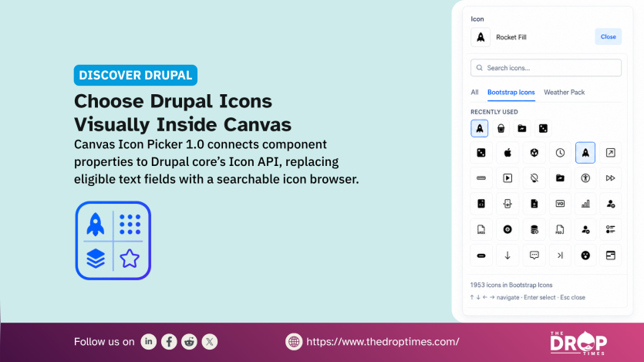This screenshot has height=362, width=644.
Task: Close the icon picker with Close button
Action: click(x=609, y=36)
